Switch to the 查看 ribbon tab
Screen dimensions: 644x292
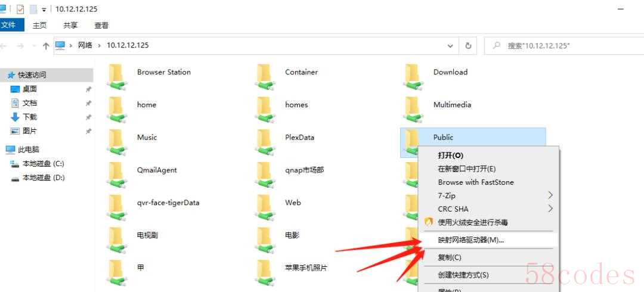(x=101, y=26)
